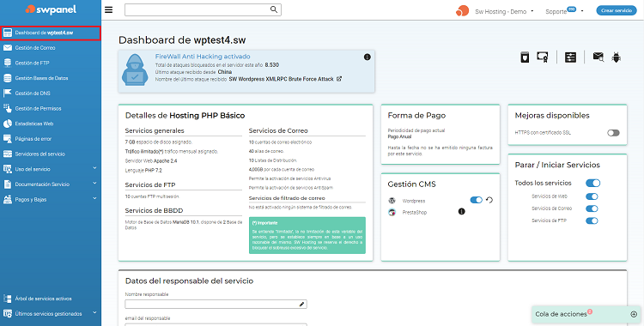The width and height of the screenshot is (644, 326).
Task: Click the reset arrow icon next to Wordpress
Action: (489, 201)
